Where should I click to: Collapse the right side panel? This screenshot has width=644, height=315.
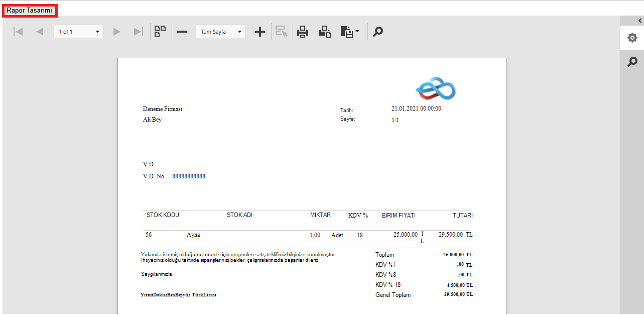[639, 21]
